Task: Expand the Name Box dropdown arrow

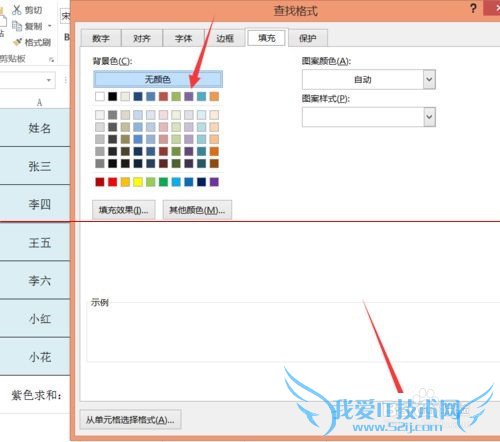Action: 49,80
